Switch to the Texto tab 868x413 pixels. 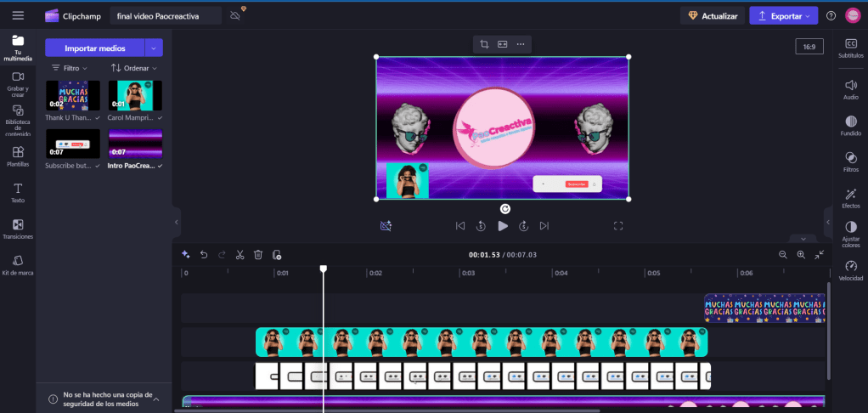(18, 192)
